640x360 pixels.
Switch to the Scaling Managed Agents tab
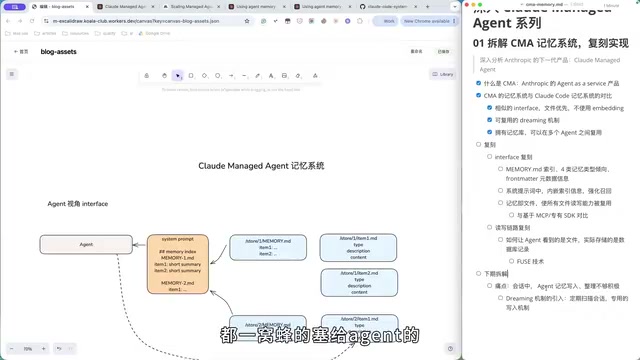[x=190, y=7]
